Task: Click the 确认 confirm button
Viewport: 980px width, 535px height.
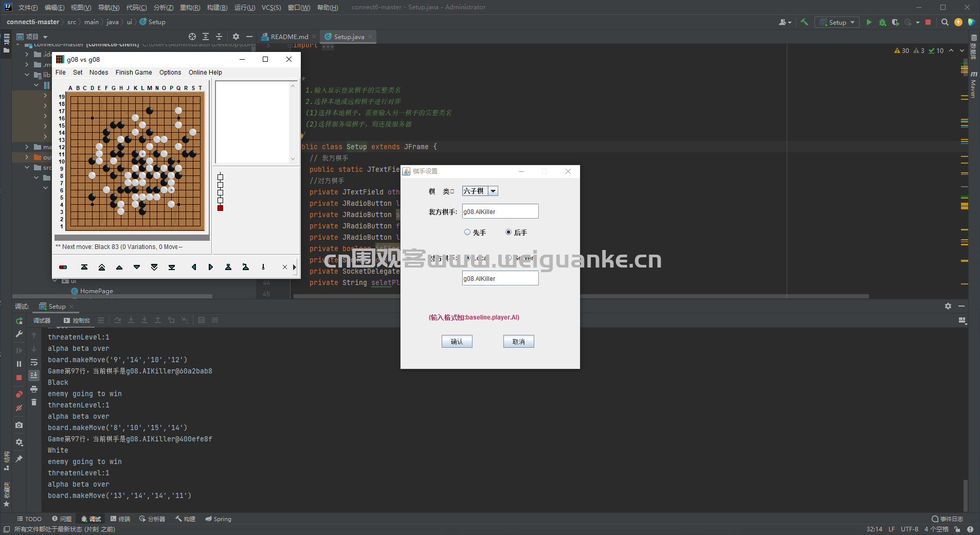Action: click(x=457, y=342)
